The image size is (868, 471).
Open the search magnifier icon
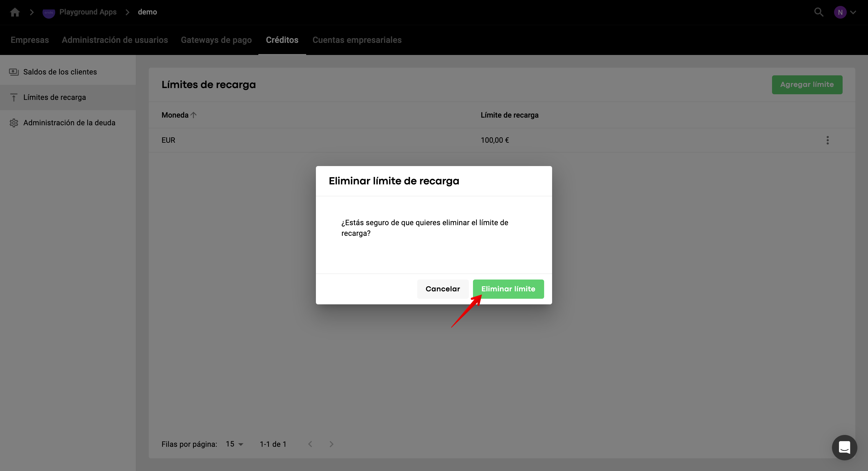[x=818, y=12]
